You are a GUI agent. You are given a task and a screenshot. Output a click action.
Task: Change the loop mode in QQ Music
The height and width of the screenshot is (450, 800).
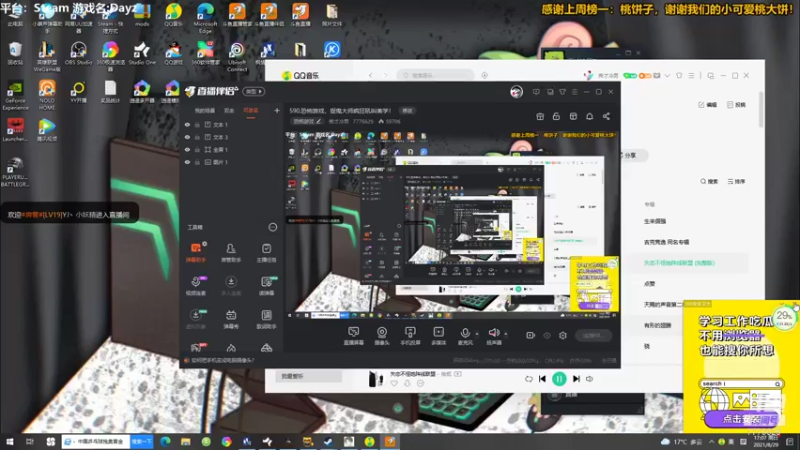(x=529, y=379)
